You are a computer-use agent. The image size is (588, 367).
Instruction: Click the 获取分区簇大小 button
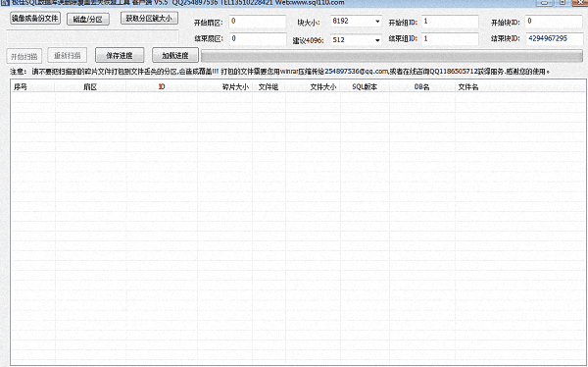pyautogui.click(x=149, y=18)
